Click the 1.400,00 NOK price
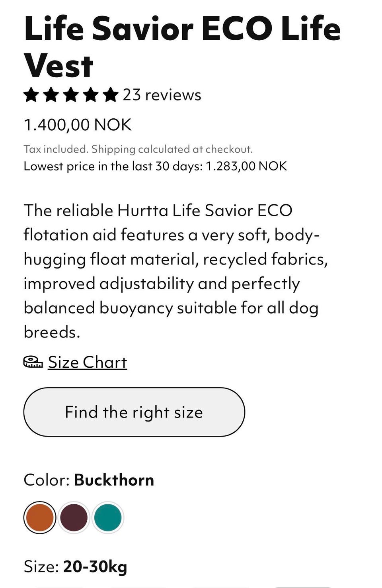 pos(78,125)
